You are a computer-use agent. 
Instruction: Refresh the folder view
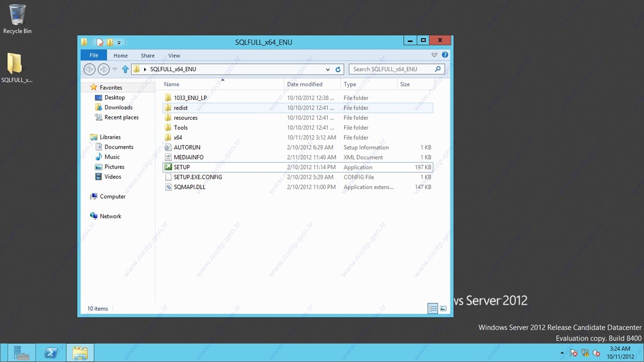338,69
